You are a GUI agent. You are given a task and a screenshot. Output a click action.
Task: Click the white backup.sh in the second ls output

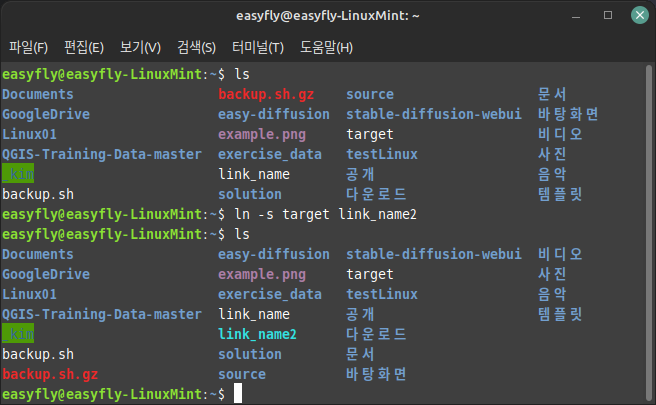[38, 354]
